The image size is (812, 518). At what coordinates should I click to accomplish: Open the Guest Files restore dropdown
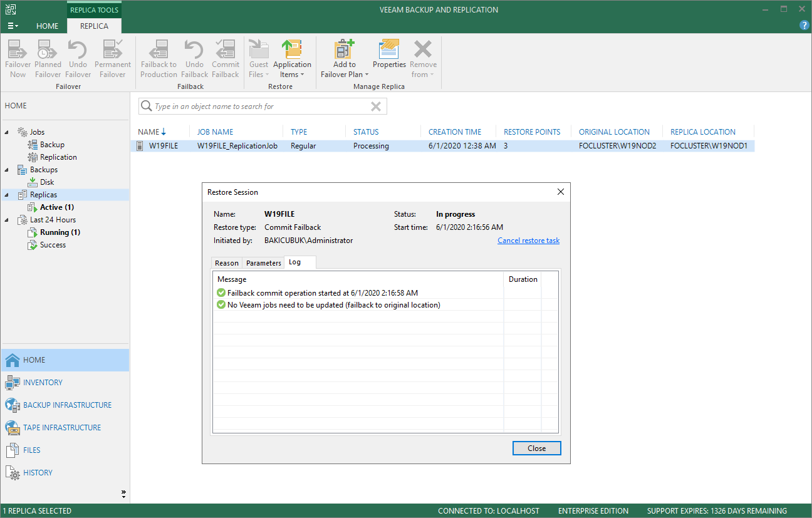(259, 59)
